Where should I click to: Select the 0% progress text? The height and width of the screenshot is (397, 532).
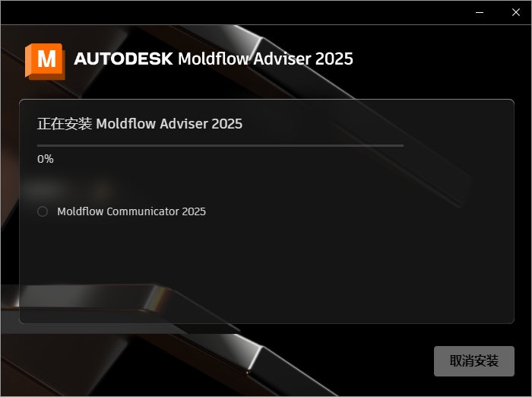pos(46,159)
